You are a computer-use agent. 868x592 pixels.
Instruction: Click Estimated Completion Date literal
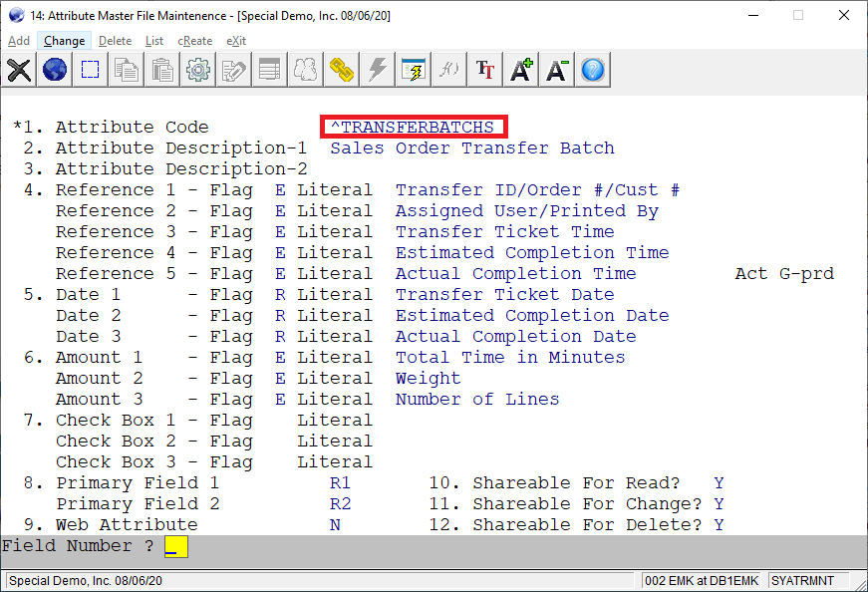(532, 316)
